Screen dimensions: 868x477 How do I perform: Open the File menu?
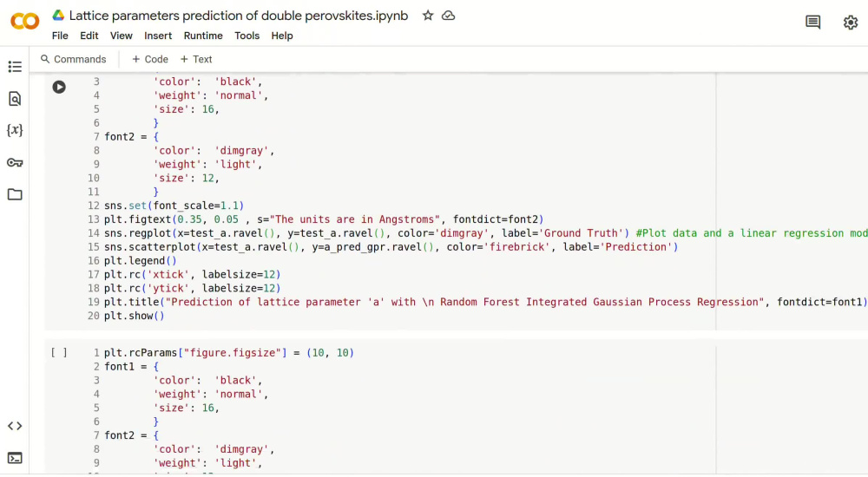60,36
